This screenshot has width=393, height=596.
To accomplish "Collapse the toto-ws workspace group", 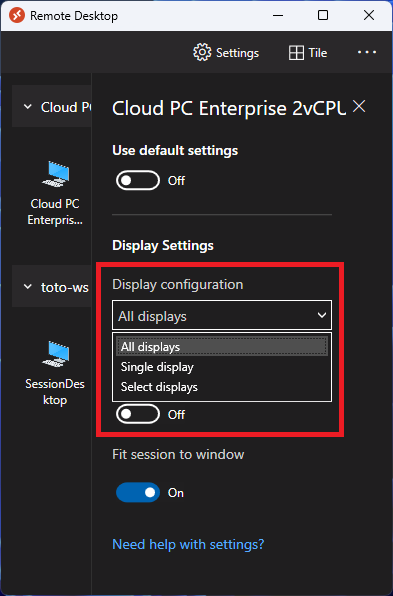I will [28, 287].
